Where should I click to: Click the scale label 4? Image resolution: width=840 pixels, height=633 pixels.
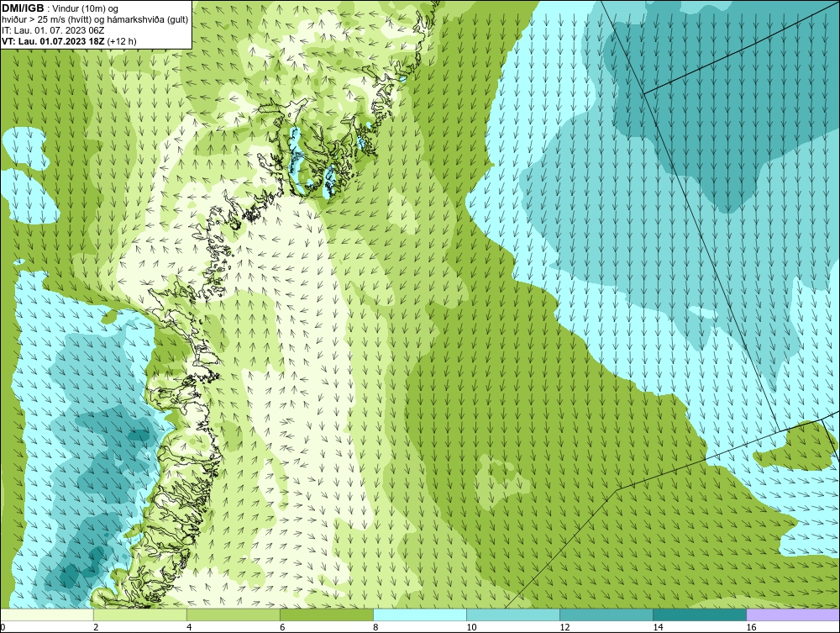click(x=188, y=627)
